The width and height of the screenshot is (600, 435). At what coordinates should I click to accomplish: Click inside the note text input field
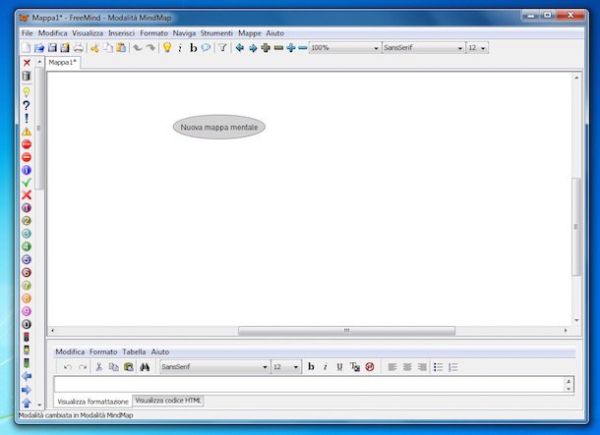300,383
